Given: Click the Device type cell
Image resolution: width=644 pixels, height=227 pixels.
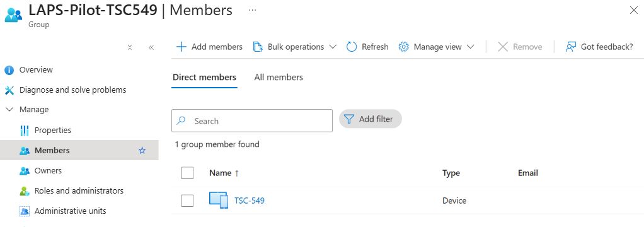Looking at the screenshot, I should [x=454, y=201].
